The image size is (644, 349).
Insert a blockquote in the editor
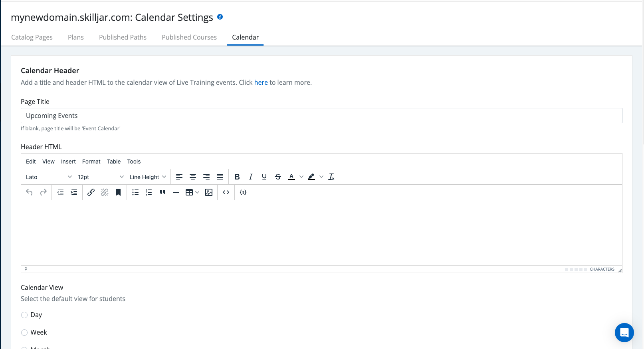(x=162, y=192)
